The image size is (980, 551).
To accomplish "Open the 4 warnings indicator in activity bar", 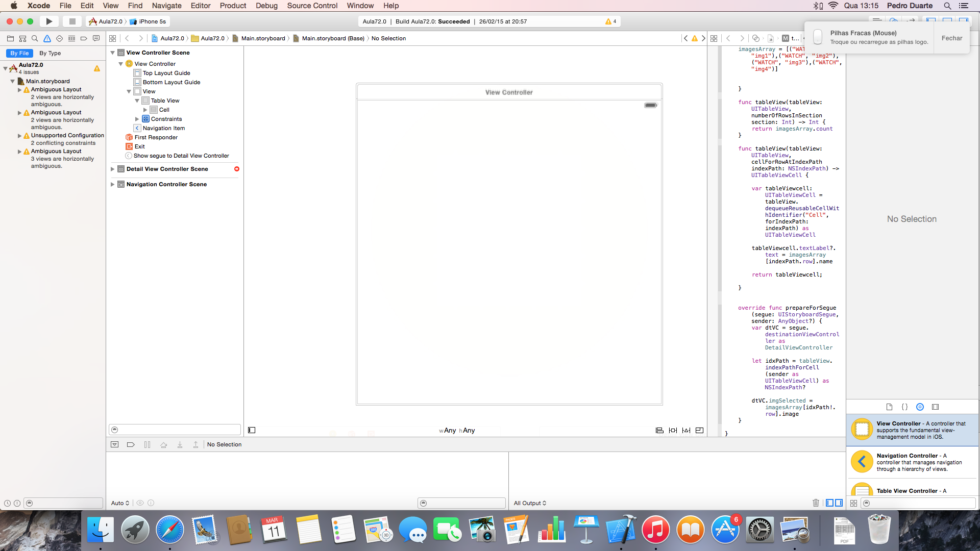I will tap(610, 21).
